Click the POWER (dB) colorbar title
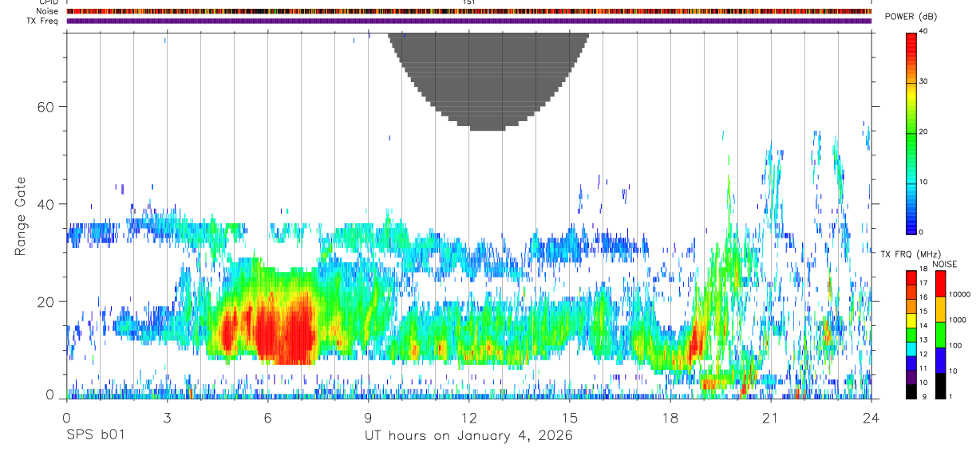 pyautogui.click(x=911, y=17)
